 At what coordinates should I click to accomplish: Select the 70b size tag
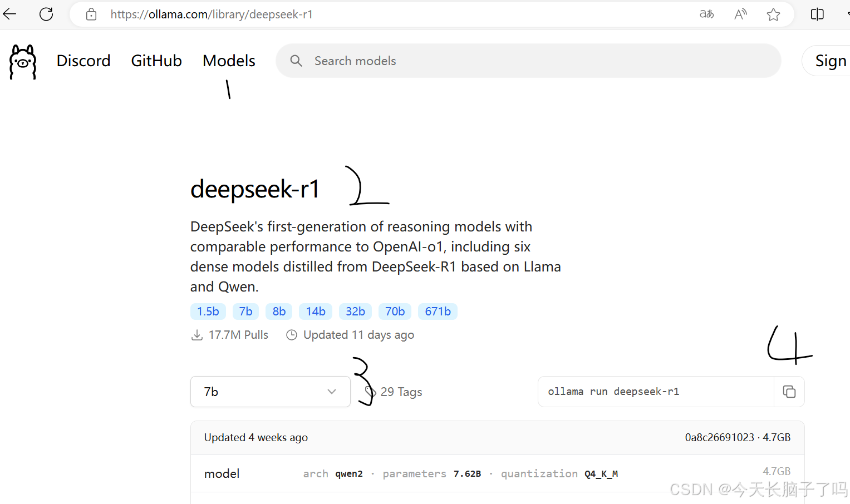tap(395, 312)
